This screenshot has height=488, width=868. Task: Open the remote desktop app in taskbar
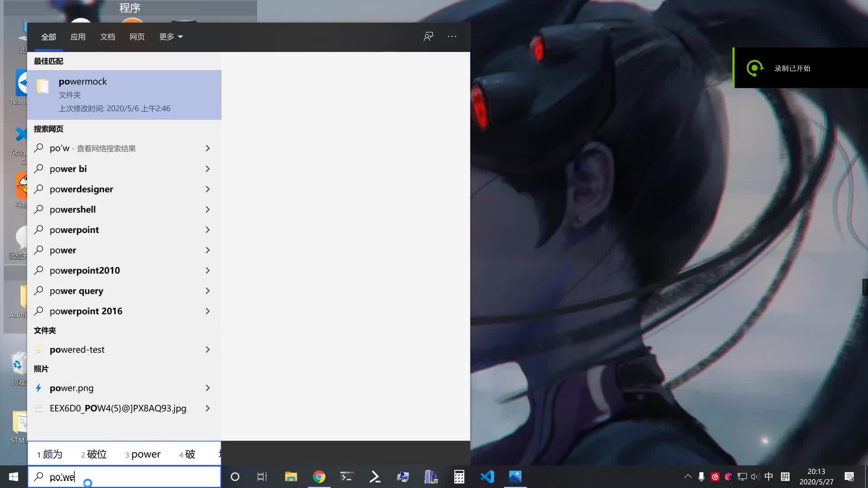pos(403,477)
